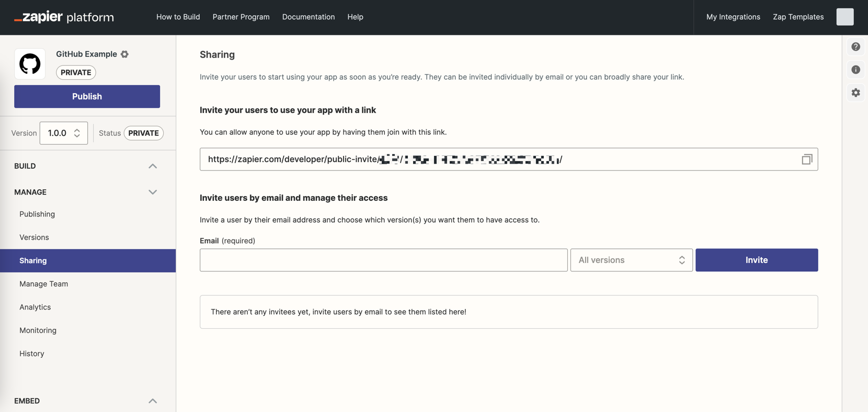Open Versions in the sidebar
The height and width of the screenshot is (412, 868).
coord(34,237)
